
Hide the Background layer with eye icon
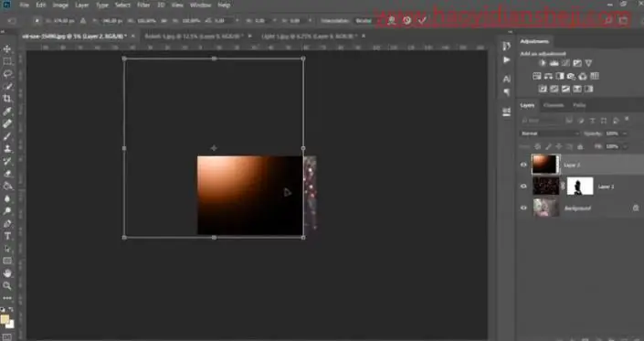pos(523,208)
